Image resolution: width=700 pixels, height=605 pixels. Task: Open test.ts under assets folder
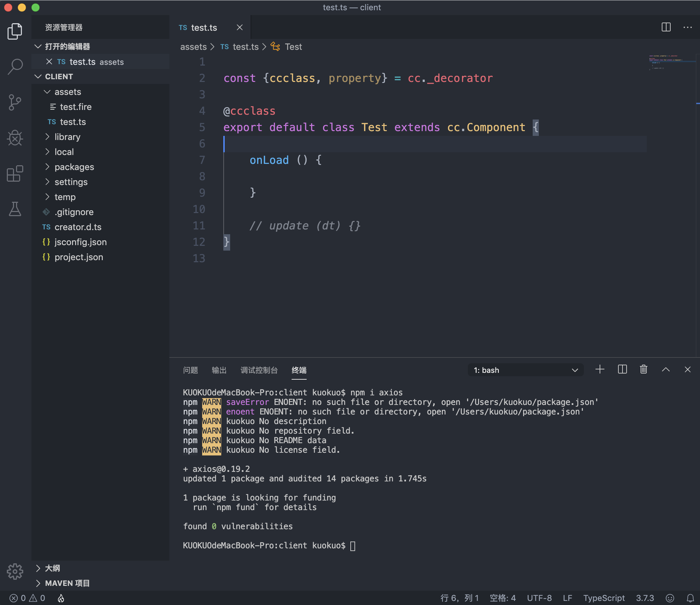coord(100,122)
